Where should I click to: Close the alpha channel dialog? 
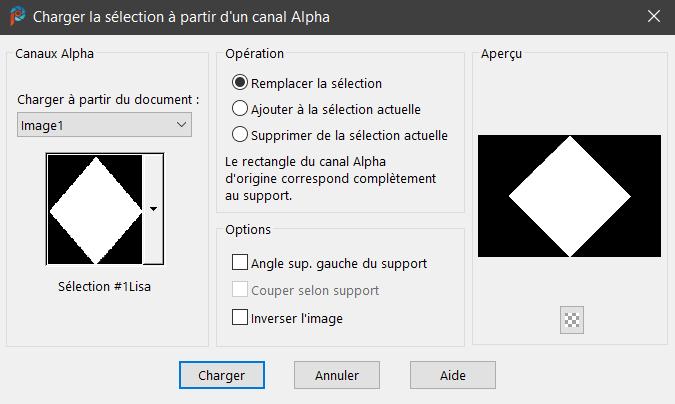tap(653, 17)
